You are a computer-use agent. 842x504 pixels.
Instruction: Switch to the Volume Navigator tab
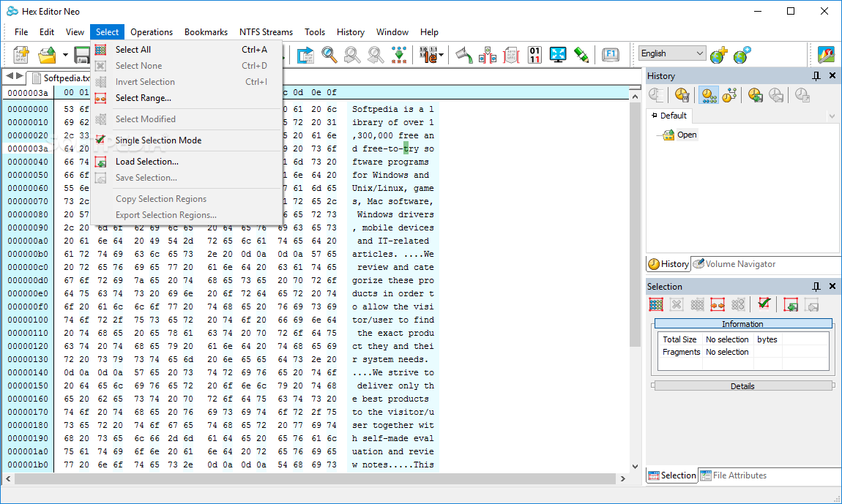click(x=734, y=264)
